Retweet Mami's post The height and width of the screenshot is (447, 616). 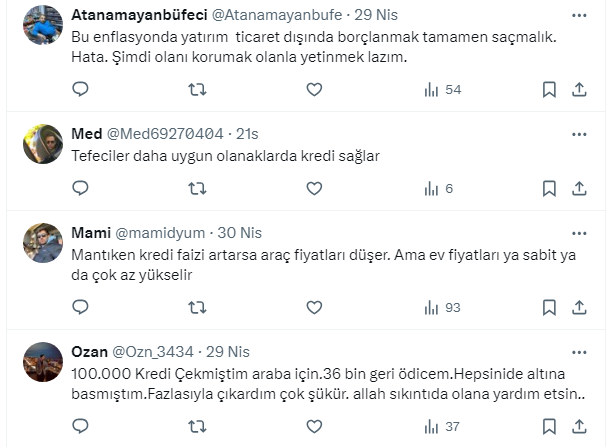[198, 307]
